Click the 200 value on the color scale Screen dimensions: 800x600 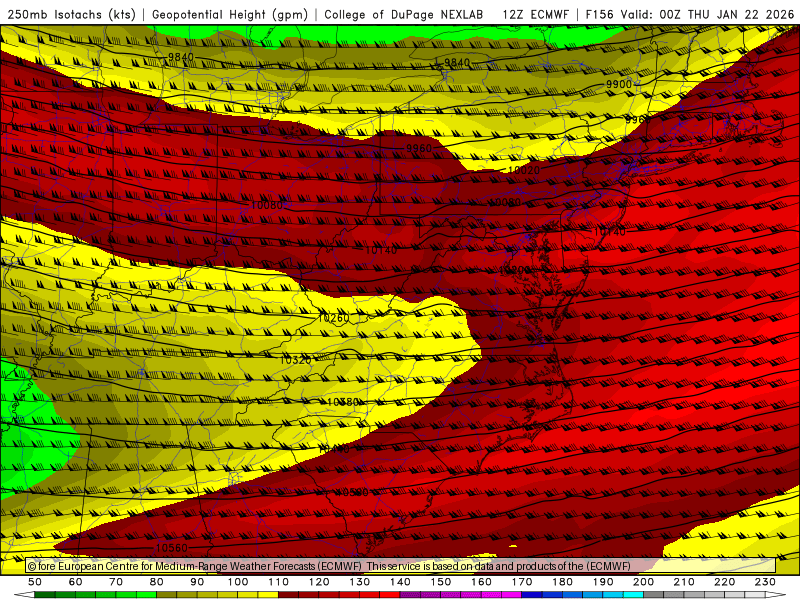coord(643,582)
